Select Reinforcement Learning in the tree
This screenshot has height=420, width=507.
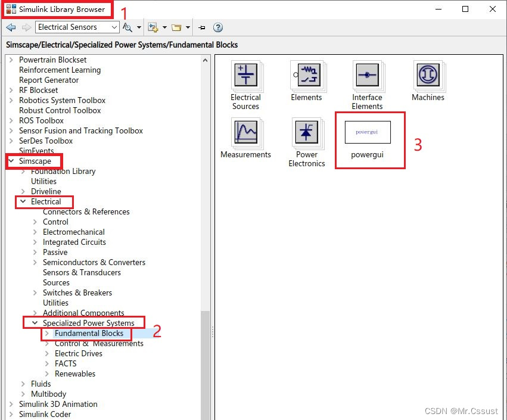(x=60, y=70)
